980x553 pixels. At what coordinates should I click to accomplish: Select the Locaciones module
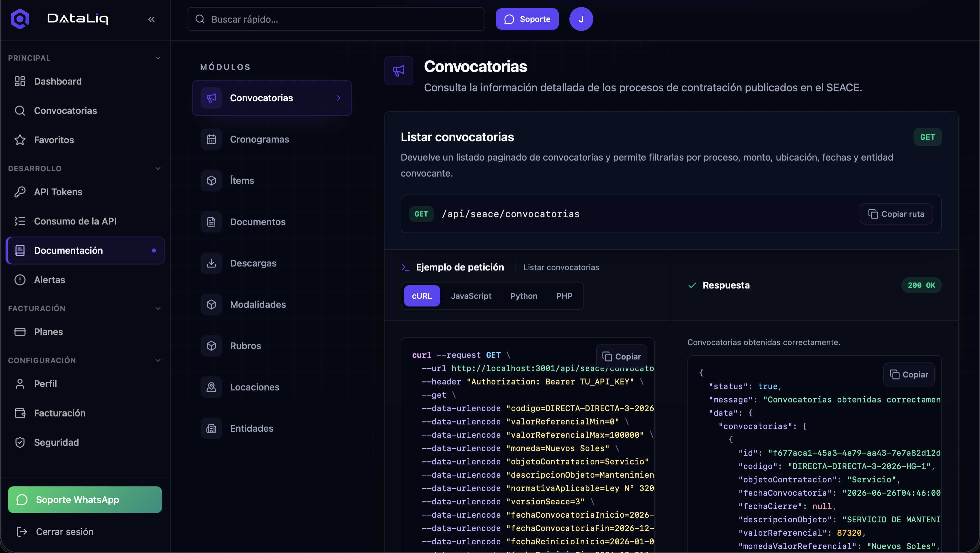click(272, 387)
